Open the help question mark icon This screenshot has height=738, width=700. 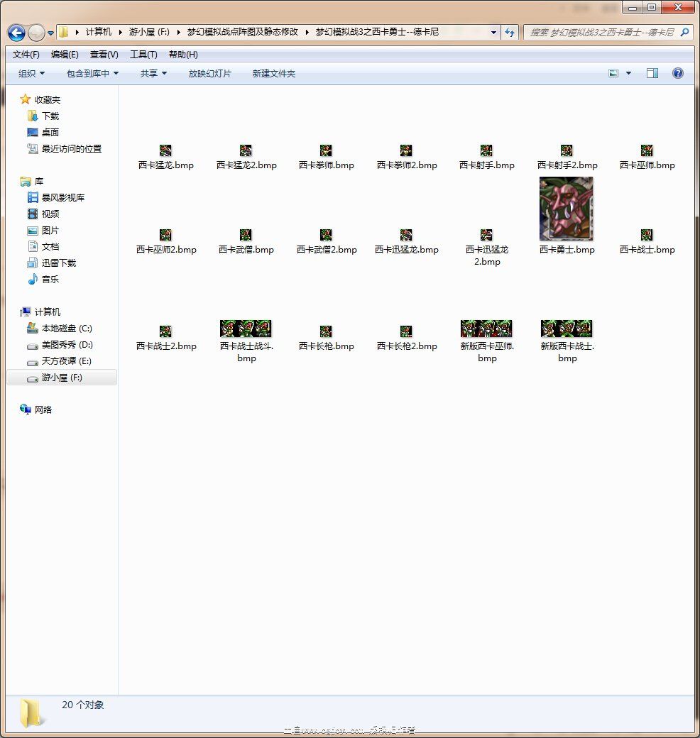[x=677, y=73]
